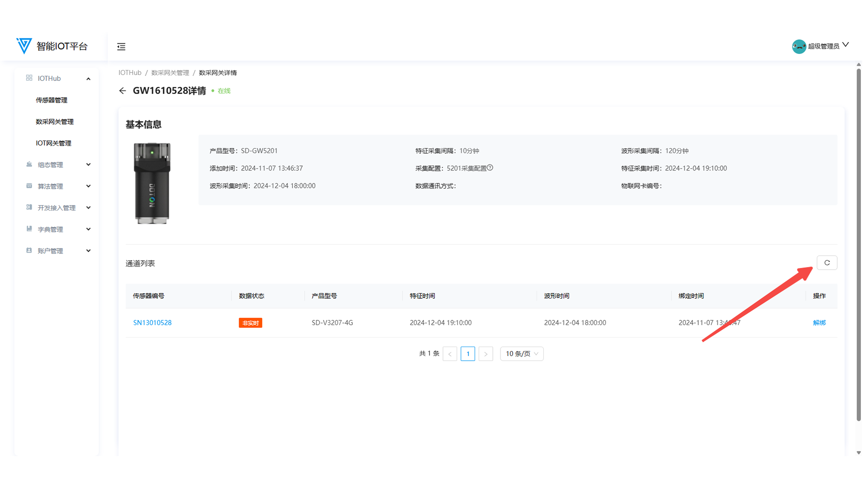This screenshot has height=488, width=868.
Task: Refresh the channel list
Action: (827, 263)
